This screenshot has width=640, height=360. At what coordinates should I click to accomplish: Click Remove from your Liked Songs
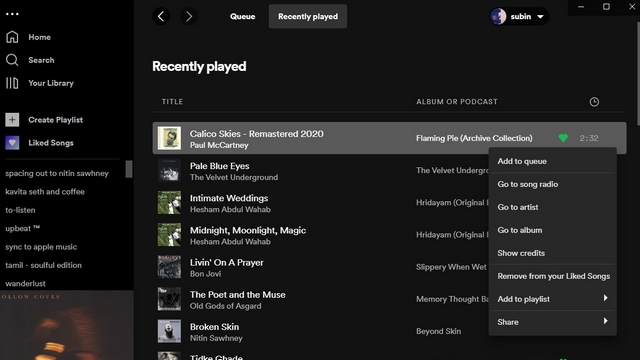[x=553, y=276]
